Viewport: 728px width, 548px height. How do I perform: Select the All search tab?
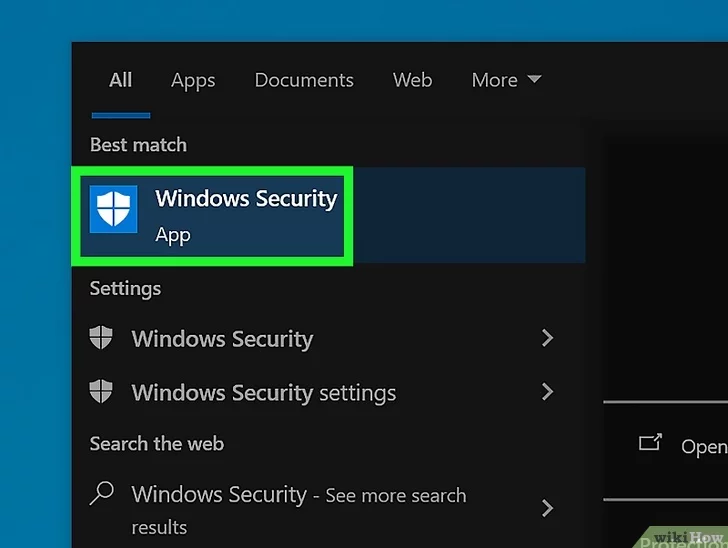(x=121, y=80)
